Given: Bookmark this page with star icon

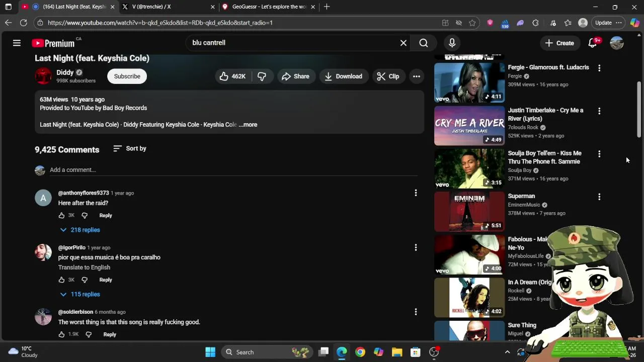Looking at the screenshot, I should click(x=472, y=23).
